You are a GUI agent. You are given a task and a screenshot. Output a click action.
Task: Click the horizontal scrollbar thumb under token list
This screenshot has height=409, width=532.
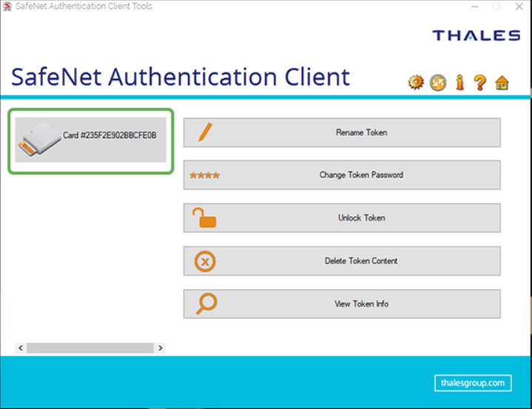pyautogui.click(x=90, y=348)
